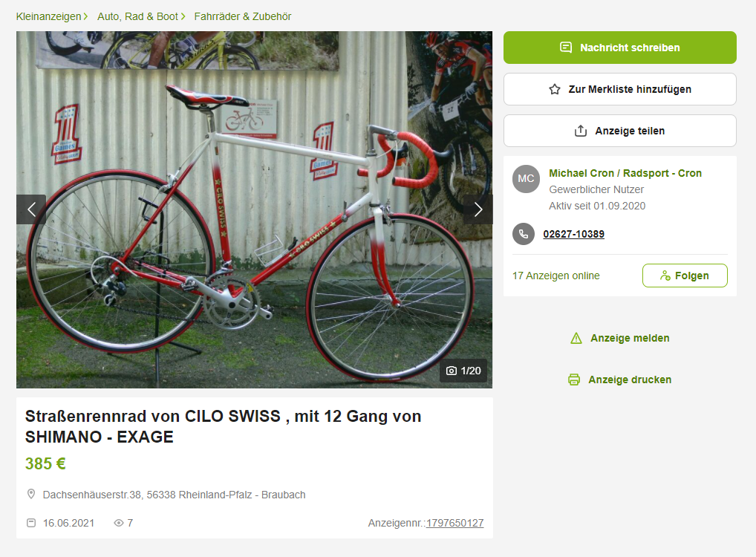Open Kleinanzeigen breadcrumb link
This screenshot has height=557, width=756.
coord(49,16)
